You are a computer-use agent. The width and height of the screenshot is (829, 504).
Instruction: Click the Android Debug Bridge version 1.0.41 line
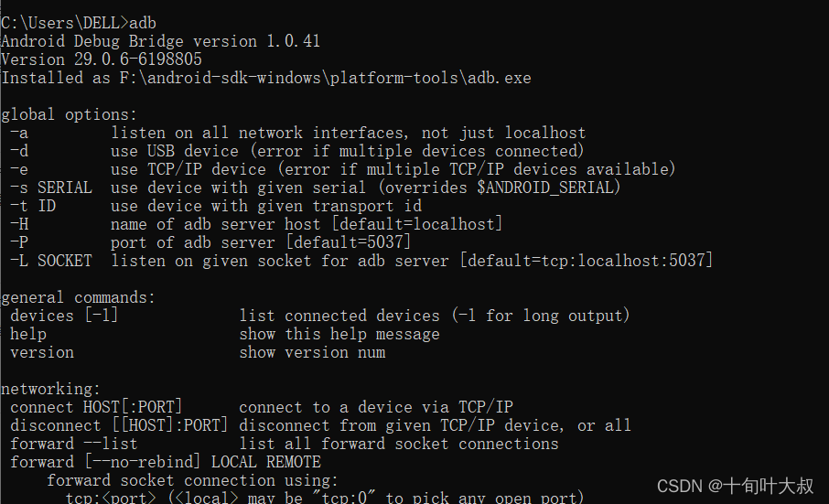(161, 41)
